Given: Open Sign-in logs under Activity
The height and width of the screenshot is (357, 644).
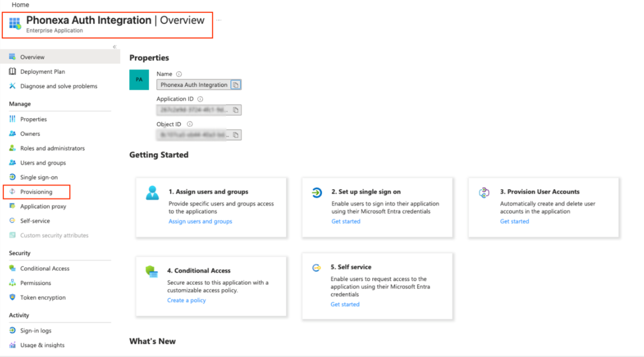Looking at the screenshot, I should point(36,331).
